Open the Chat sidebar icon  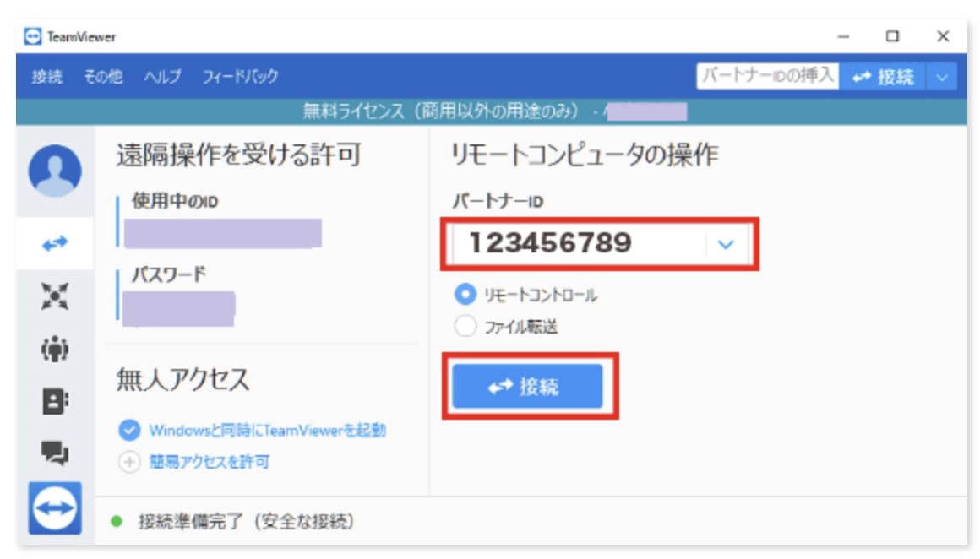[x=55, y=453]
